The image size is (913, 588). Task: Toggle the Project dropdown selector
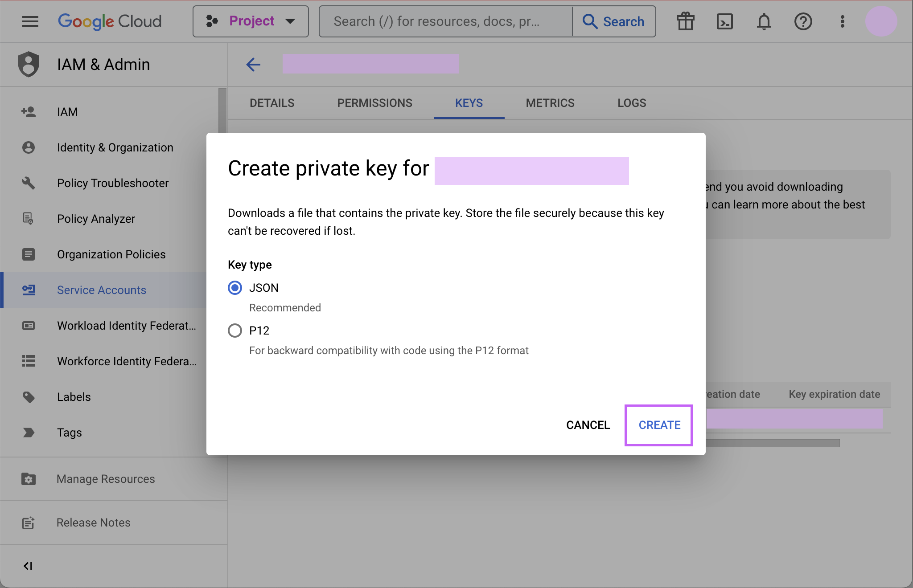pos(251,20)
